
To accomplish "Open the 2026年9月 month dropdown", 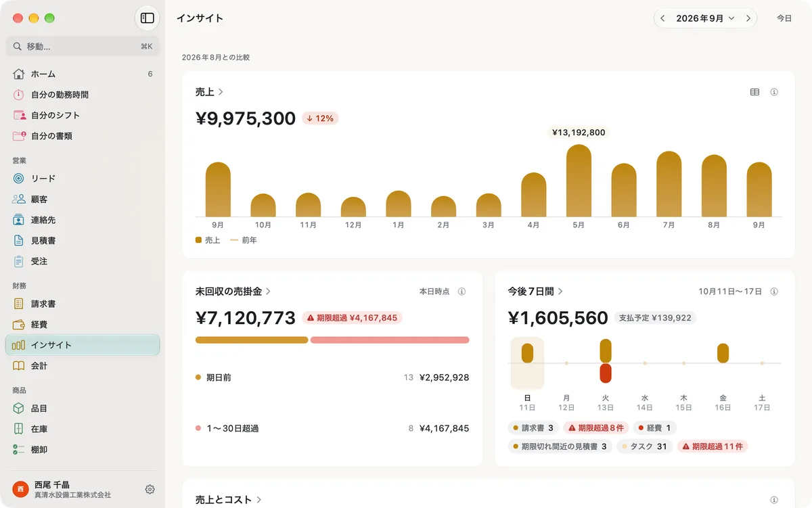I will (705, 18).
